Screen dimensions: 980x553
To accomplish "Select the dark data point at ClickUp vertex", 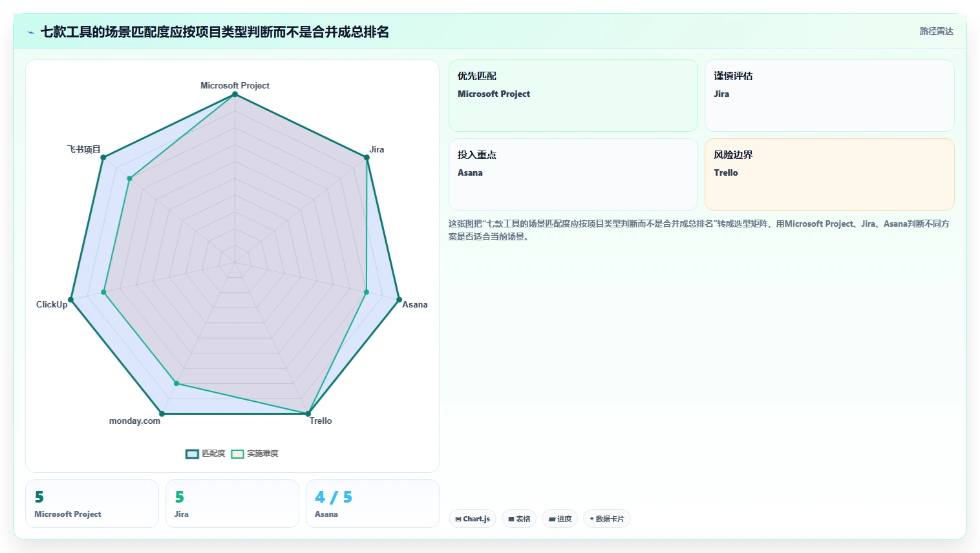I will (71, 300).
